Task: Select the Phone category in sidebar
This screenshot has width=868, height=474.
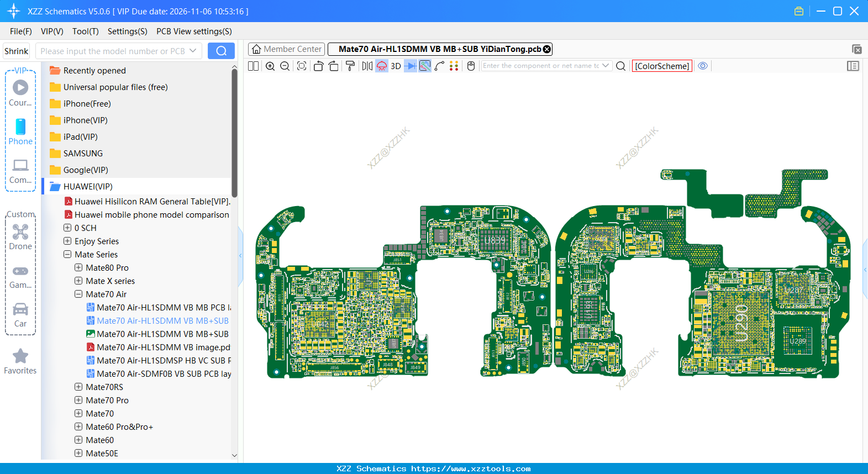Action: (20, 132)
